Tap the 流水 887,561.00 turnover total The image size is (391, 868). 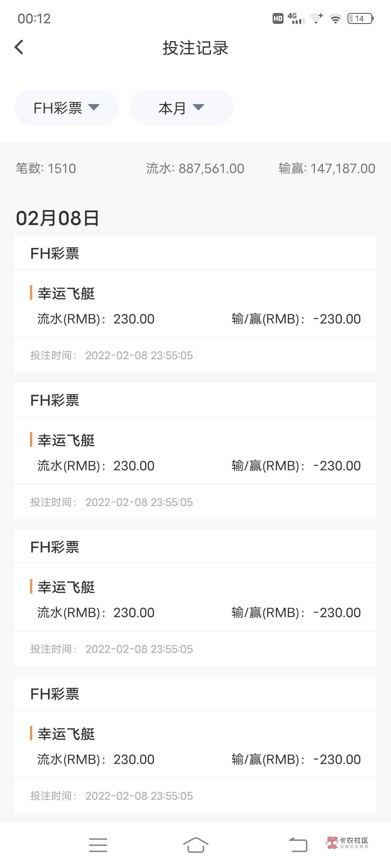[x=195, y=169]
